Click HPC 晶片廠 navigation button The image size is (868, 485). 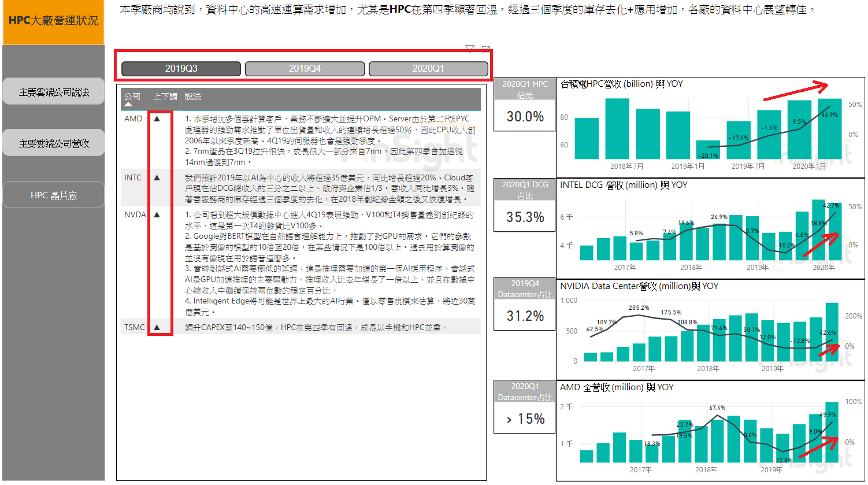coord(54,195)
